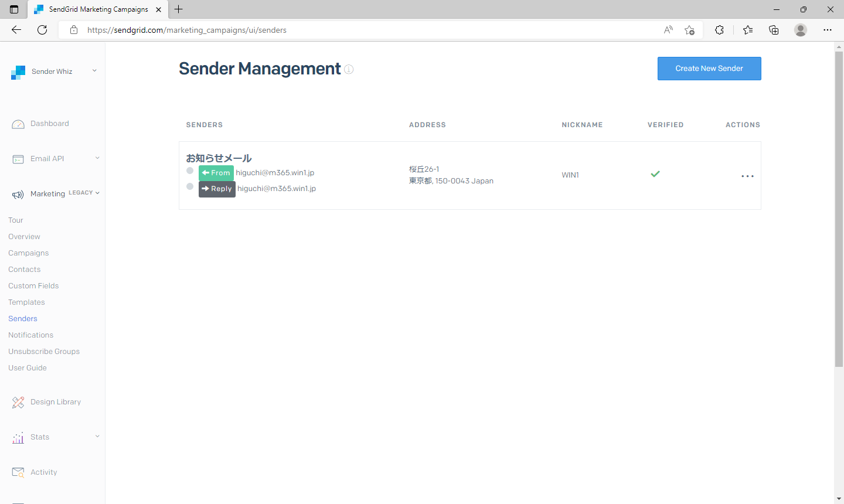Open the Design Library icon
Screen dimensions: 844x504
pos(18,403)
